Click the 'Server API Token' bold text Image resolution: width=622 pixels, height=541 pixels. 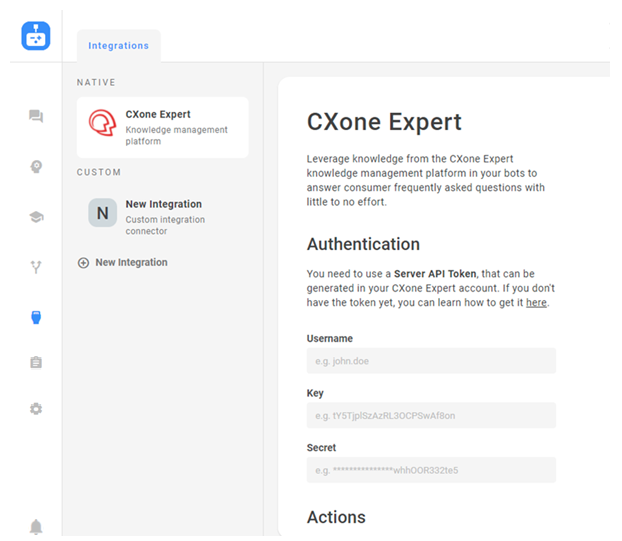coord(435,274)
